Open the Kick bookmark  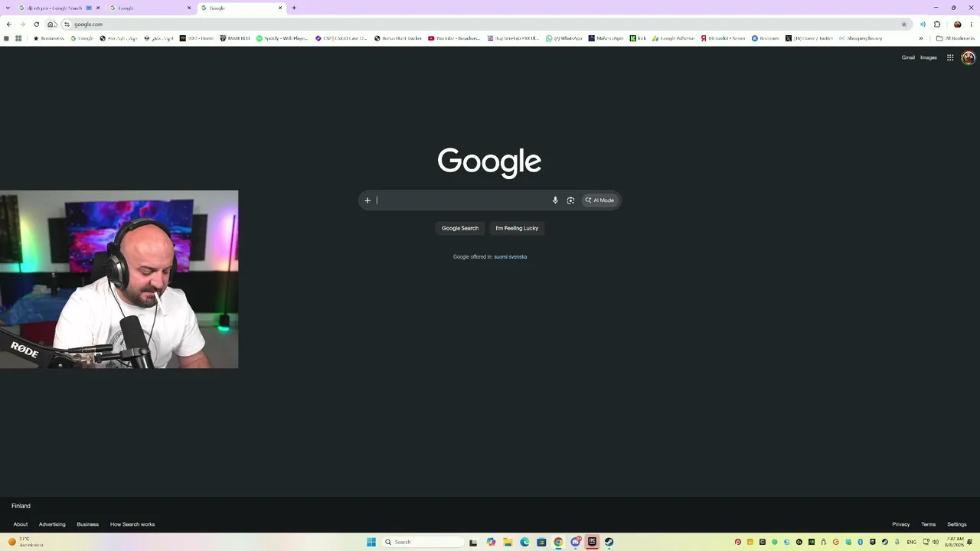pyautogui.click(x=638, y=38)
